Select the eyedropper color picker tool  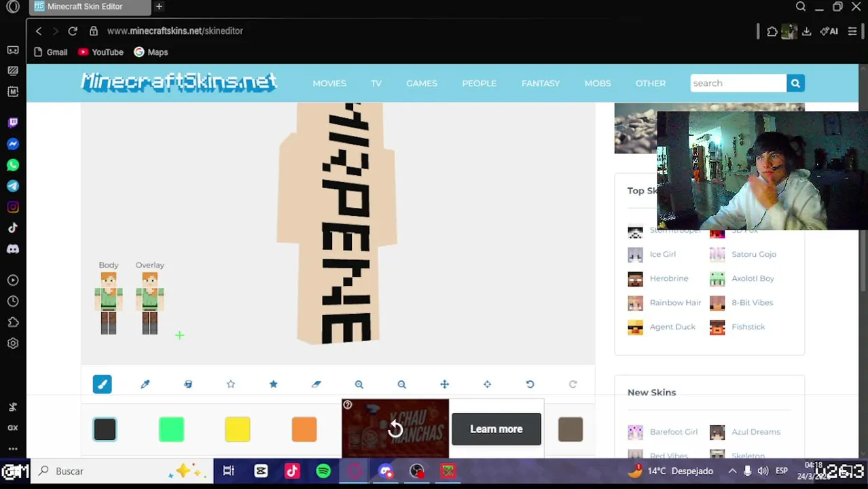145,384
